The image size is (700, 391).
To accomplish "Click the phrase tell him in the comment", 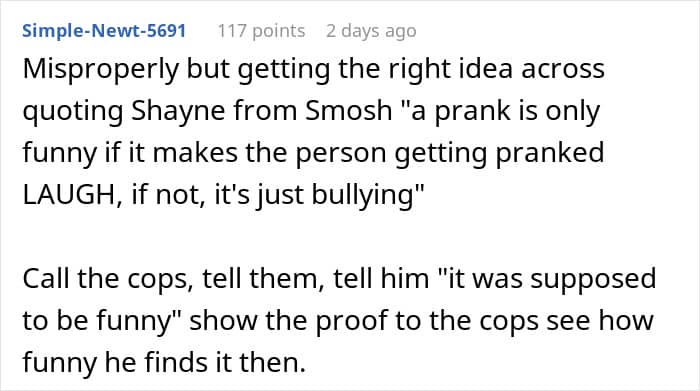I will 381,279.
